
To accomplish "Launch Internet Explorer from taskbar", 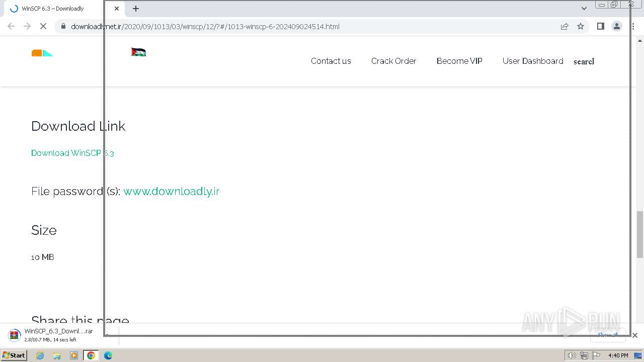I will point(40,355).
